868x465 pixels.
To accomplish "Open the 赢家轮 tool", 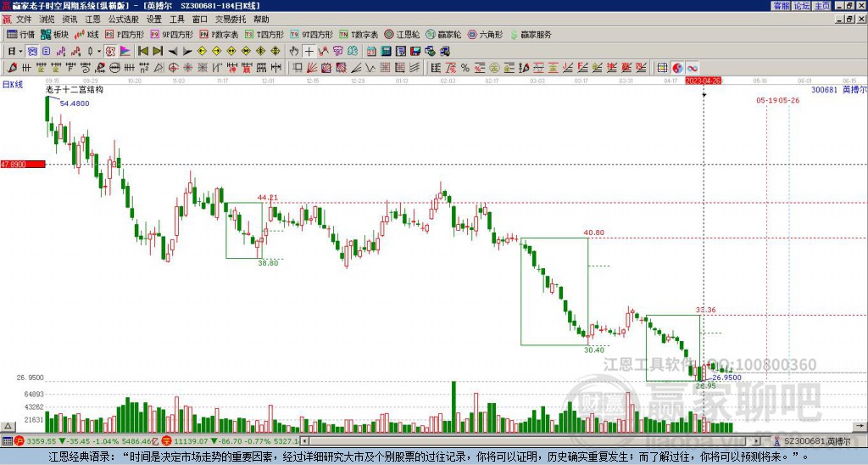I will 443,34.
